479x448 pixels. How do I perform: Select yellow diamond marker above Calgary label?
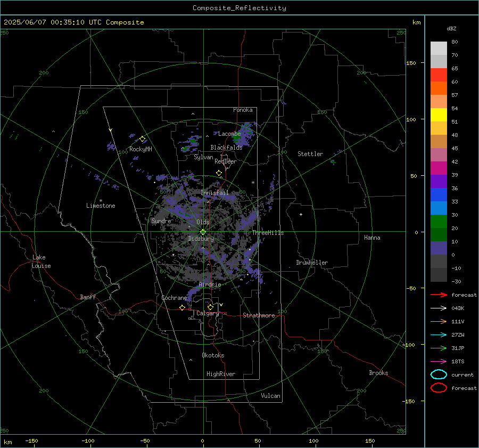[210, 307]
